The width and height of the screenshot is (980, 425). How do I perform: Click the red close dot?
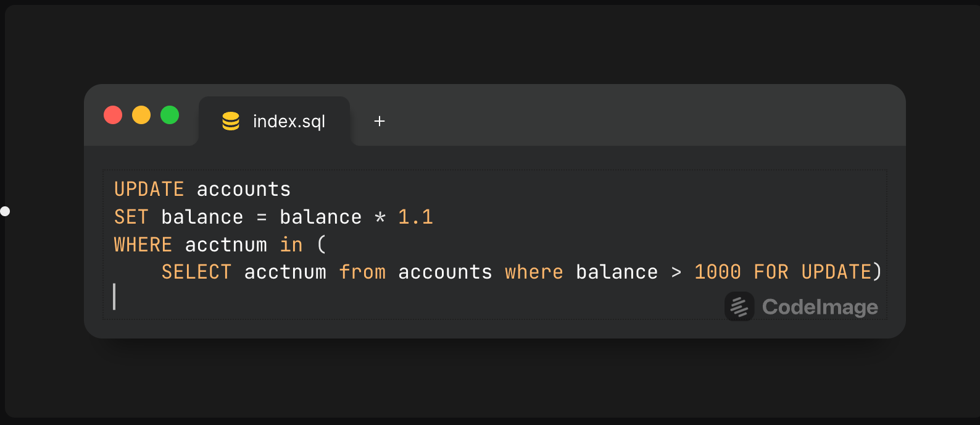pos(113,115)
